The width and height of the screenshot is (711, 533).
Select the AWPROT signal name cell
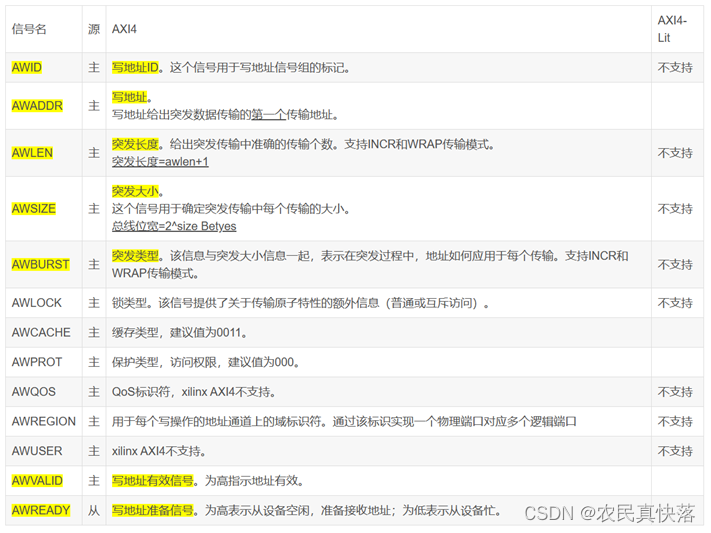(36, 362)
